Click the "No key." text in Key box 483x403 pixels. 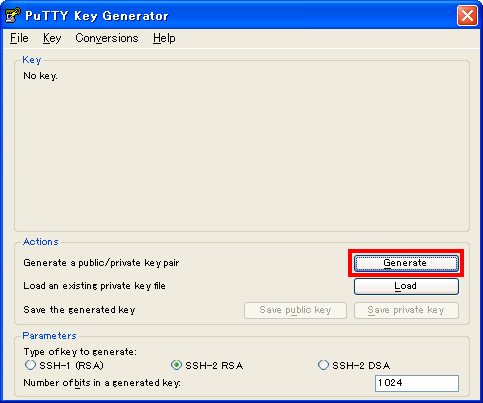click(40, 76)
